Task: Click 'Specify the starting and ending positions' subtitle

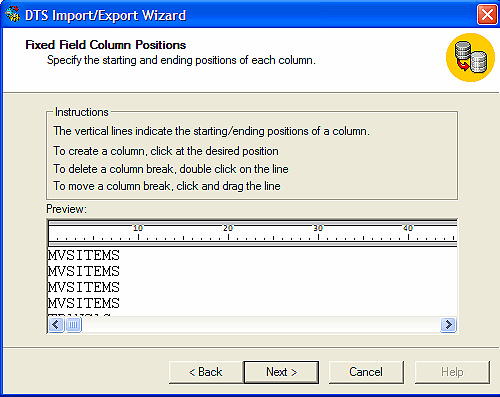Action: [x=181, y=60]
